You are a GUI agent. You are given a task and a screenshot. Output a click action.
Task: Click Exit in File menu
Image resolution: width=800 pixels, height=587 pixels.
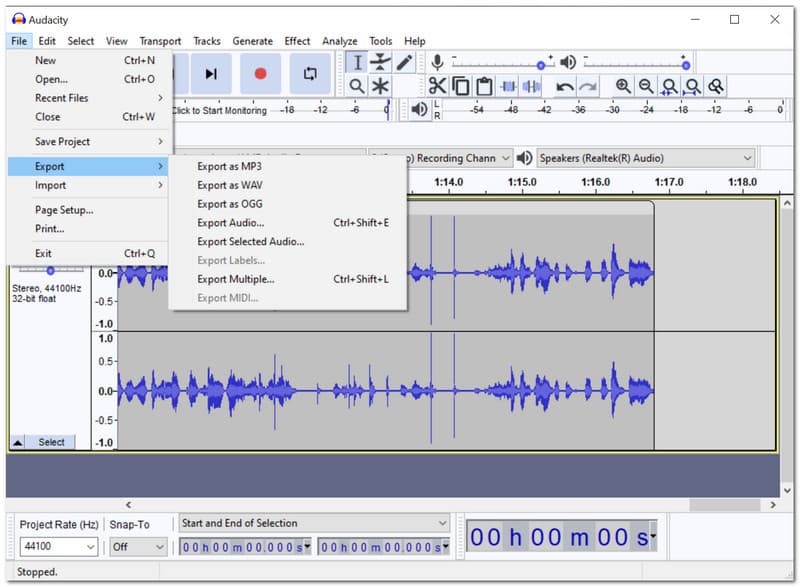[x=88, y=253]
